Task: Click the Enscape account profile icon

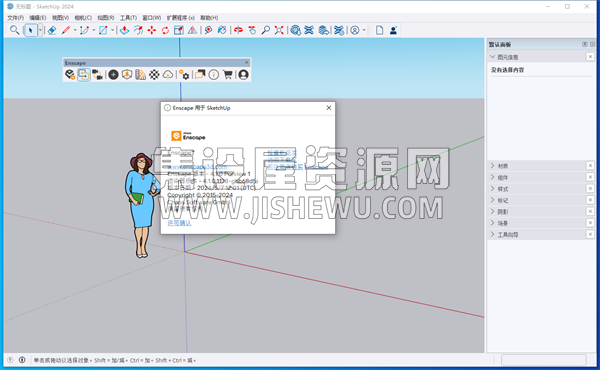Action: 243,74
